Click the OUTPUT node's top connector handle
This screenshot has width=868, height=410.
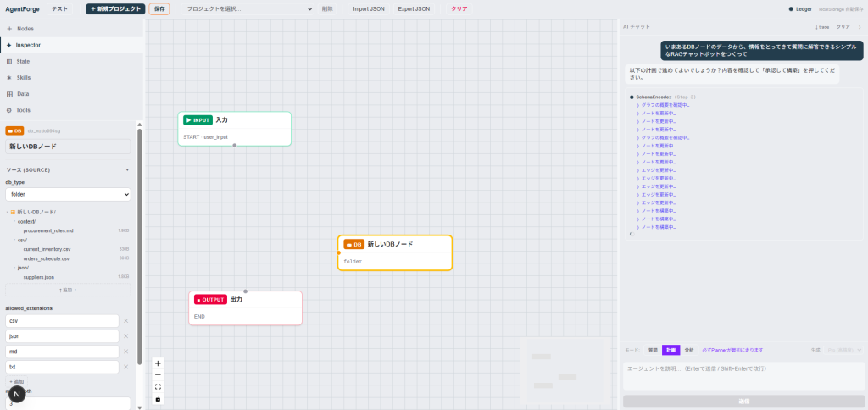246,291
